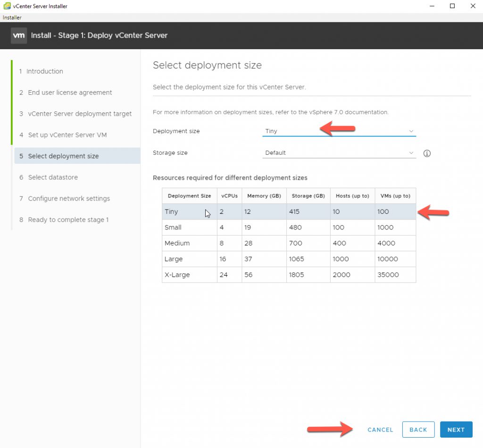483x448 pixels.
Task: Select the Small row in table
Action: pos(289,228)
